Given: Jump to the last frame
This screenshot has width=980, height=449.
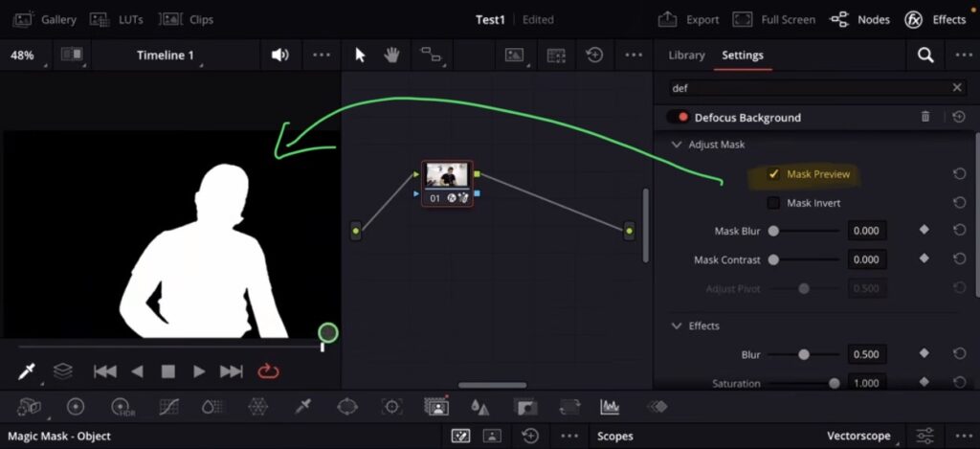Looking at the screenshot, I should pyautogui.click(x=232, y=371).
